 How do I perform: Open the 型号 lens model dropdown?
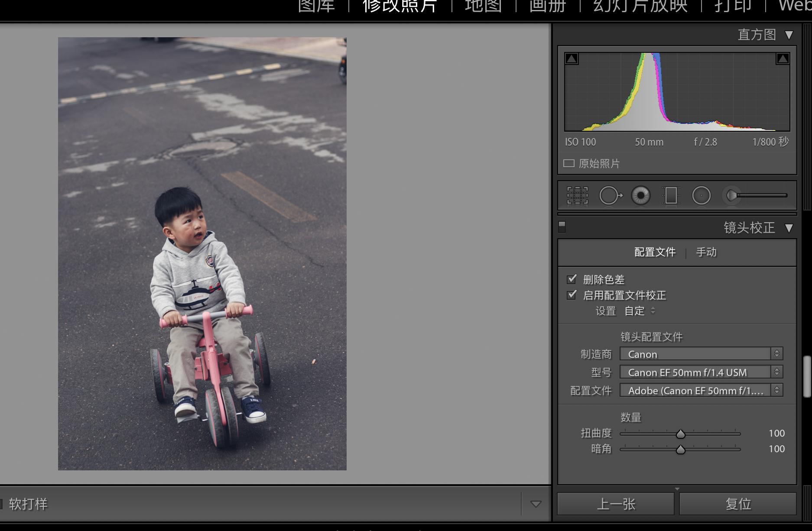701,372
